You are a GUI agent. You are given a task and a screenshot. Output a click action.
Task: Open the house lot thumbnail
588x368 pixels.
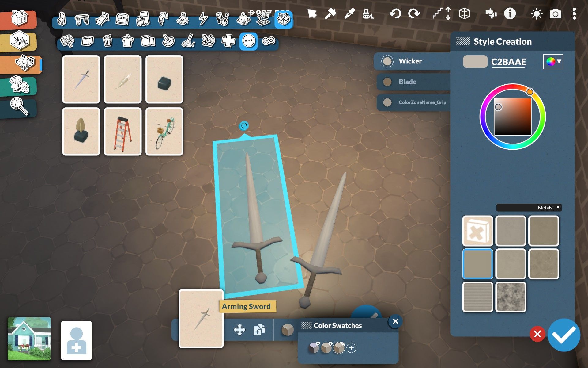tap(29, 339)
